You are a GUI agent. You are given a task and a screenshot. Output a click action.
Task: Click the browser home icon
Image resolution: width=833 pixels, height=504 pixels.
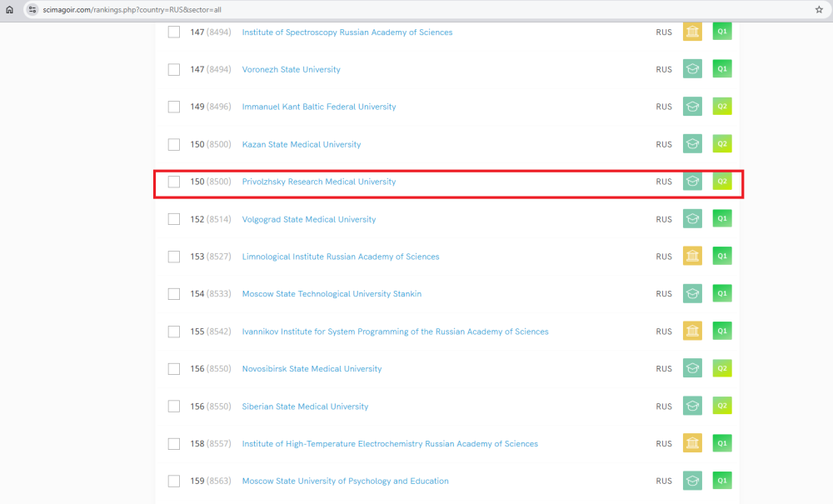tap(9, 10)
